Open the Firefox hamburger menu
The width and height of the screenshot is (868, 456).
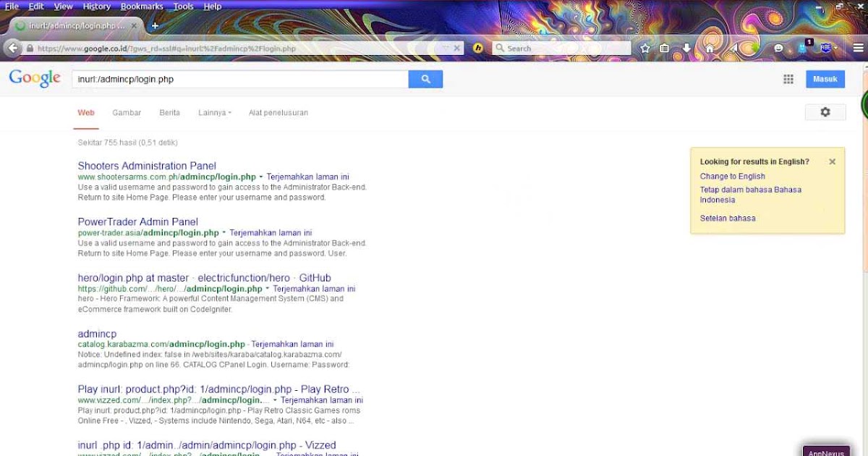858,48
